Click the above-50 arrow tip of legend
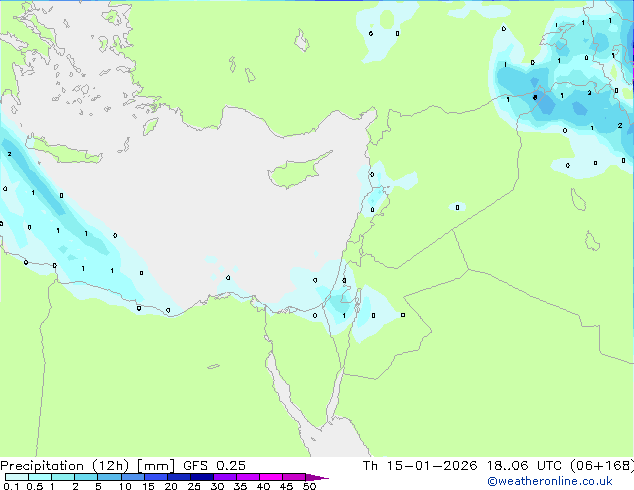The image size is (634, 490). [x=317, y=477]
